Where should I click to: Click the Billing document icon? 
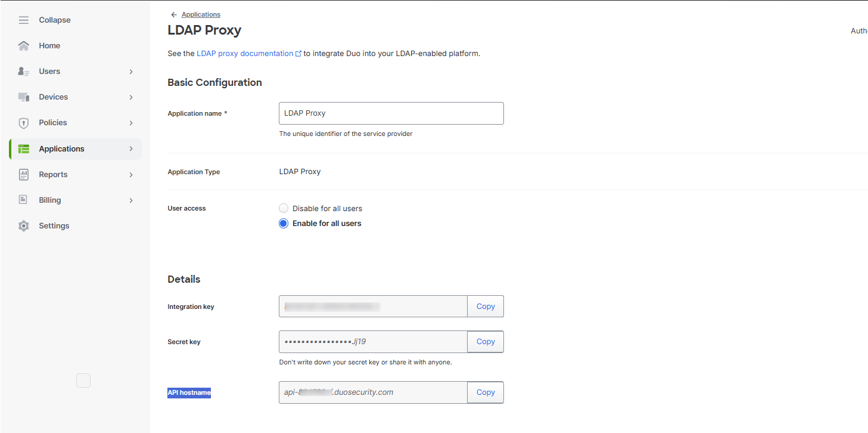[23, 200]
